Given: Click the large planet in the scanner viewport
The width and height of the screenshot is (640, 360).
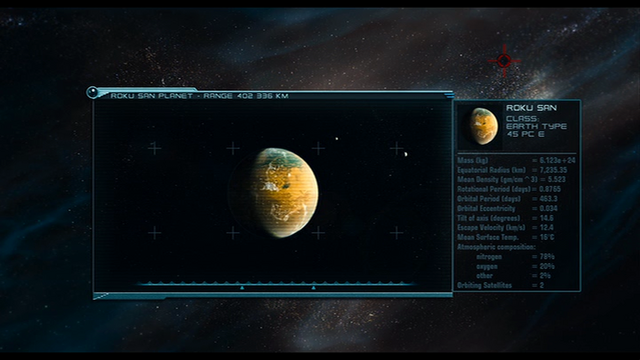Looking at the screenshot, I should coord(273,193).
